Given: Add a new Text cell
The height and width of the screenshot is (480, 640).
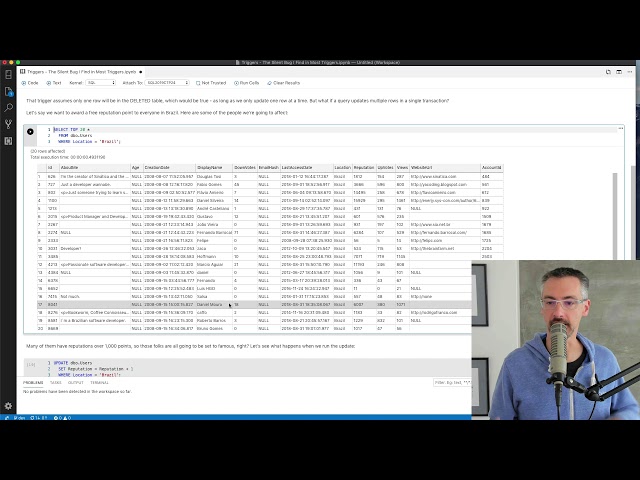Looking at the screenshot, I should coord(53,83).
